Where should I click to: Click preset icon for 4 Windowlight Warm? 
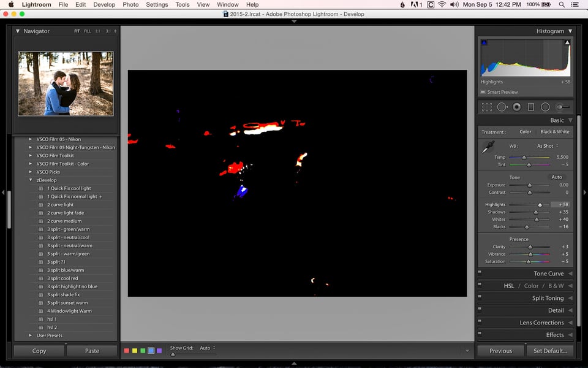tap(40, 312)
